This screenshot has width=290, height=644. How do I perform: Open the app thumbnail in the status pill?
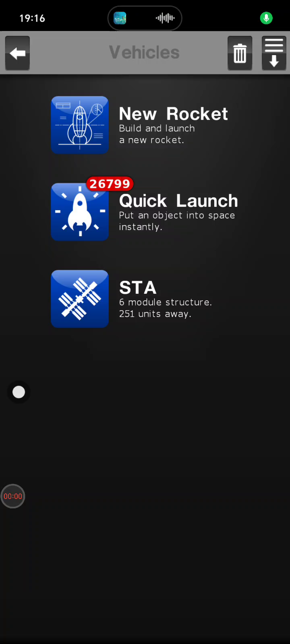click(x=120, y=18)
